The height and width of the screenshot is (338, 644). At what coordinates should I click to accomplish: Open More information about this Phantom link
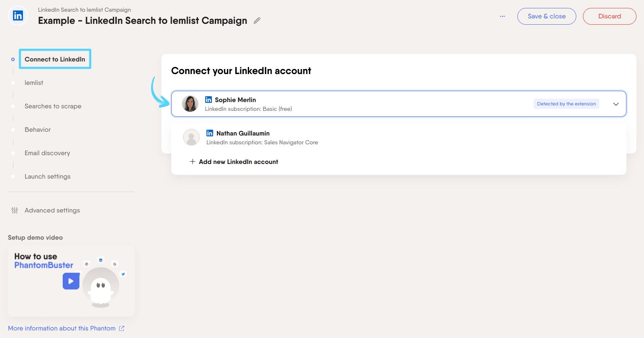click(x=62, y=328)
